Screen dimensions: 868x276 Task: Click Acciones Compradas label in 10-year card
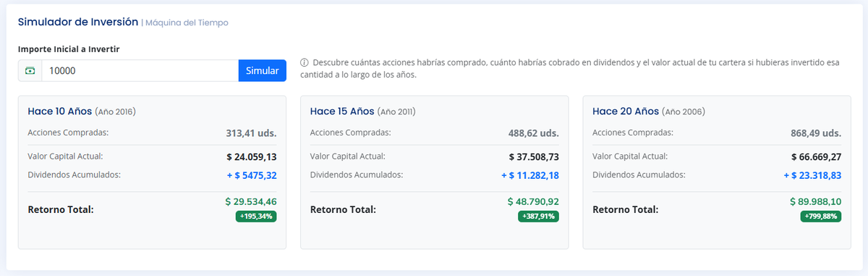68,133
